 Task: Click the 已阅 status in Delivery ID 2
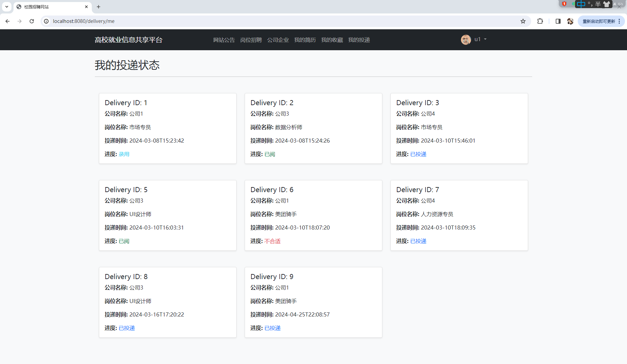[x=270, y=154]
